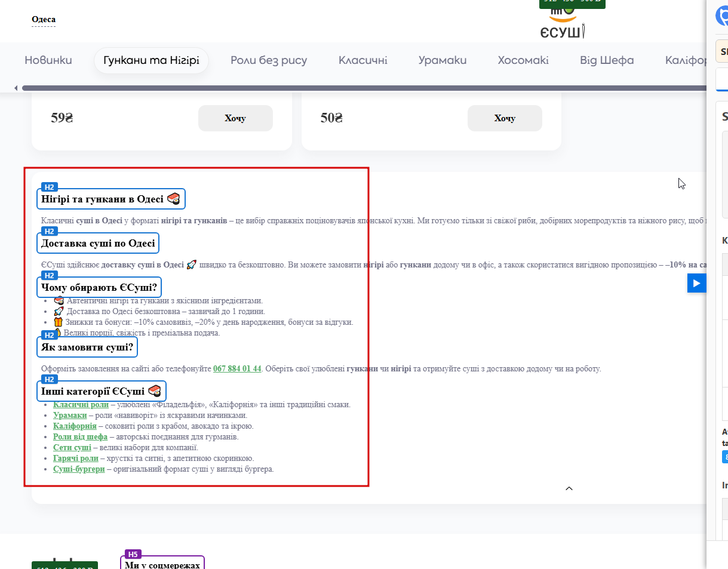Click the blue play arrow button
Viewport: 728px width, 569px height.
click(x=696, y=283)
